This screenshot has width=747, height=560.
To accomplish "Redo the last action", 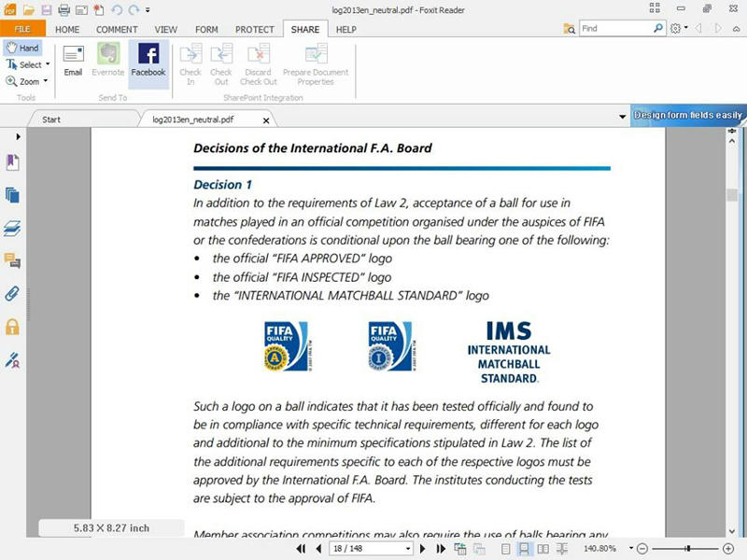I will point(134,9).
